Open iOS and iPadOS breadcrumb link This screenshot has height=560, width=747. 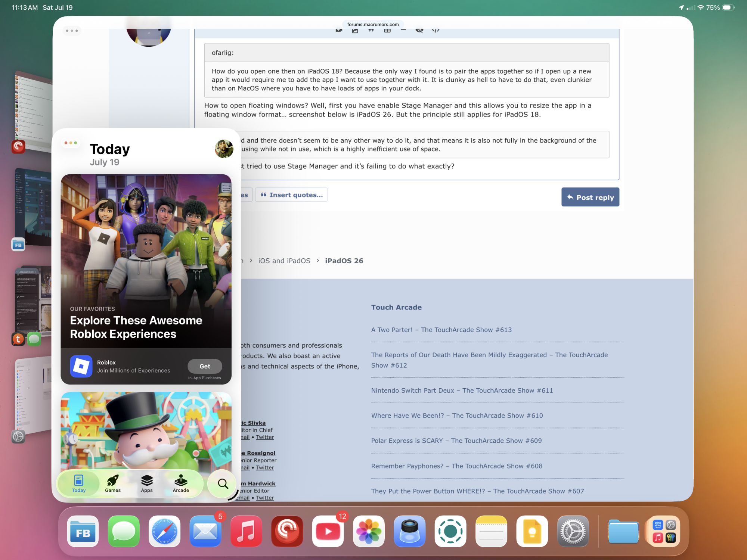[x=284, y=261]
